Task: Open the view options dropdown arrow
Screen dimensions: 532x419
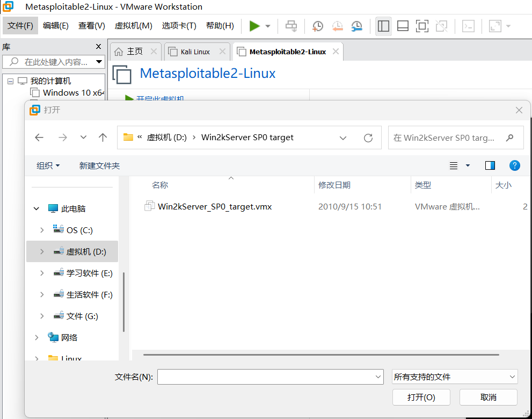Action: [468, 165]
